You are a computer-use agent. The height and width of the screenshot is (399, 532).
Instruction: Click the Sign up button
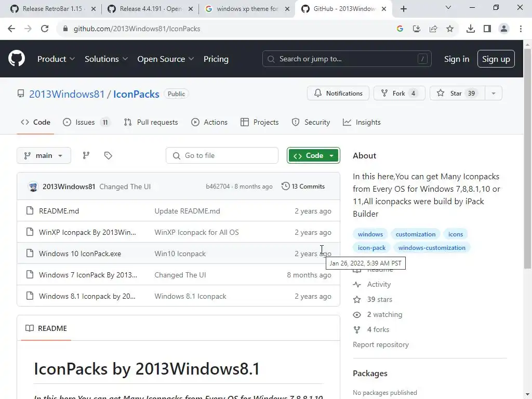[496, 59]
